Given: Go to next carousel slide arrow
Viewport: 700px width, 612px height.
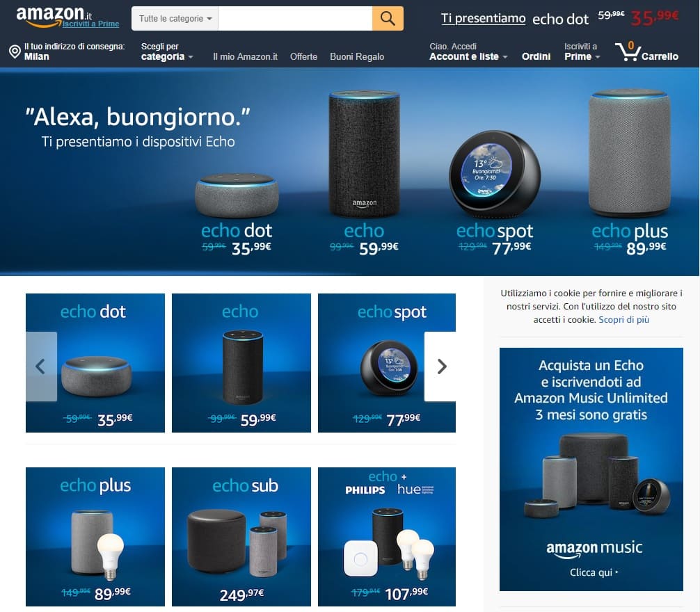Looking at the screenshot, I should point(441,367).
